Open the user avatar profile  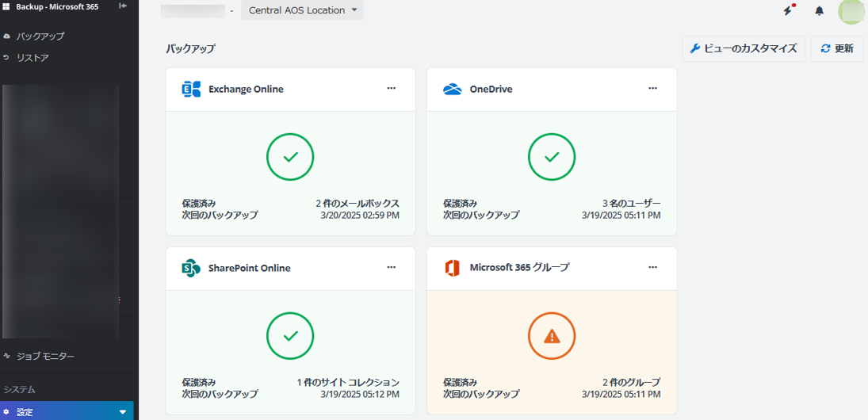tap(853, 11)
